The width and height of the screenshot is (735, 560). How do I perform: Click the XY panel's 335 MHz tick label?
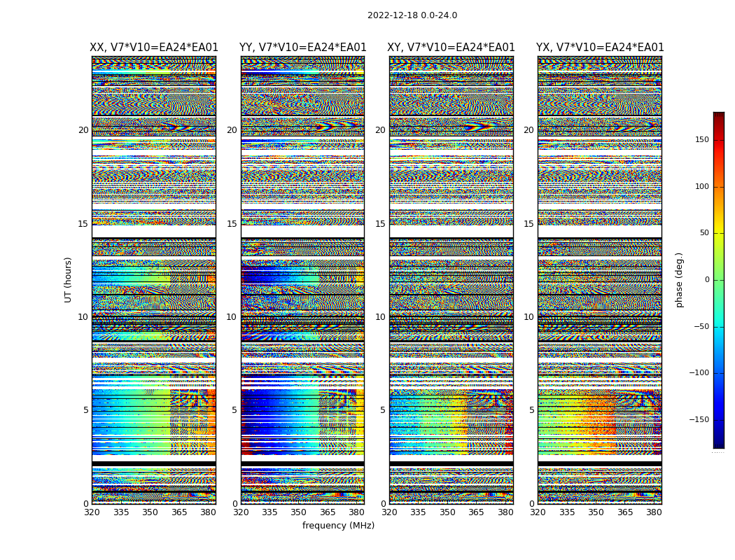[419, 512]
